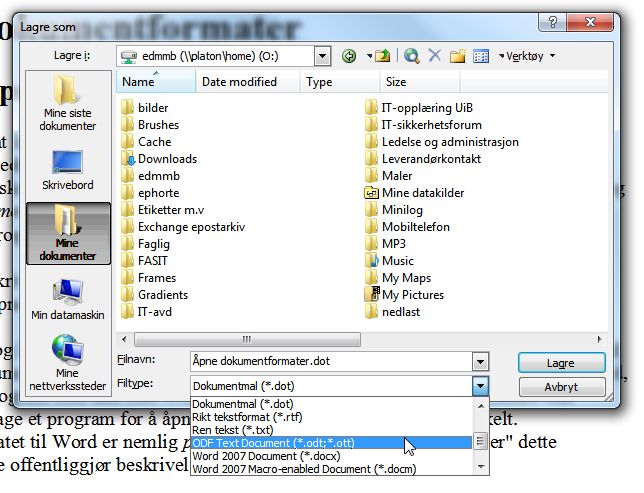Viewport: 644px width, 493px height.
Task: Click the horizontal scrollbar under file list
Action: pos(247,339)
